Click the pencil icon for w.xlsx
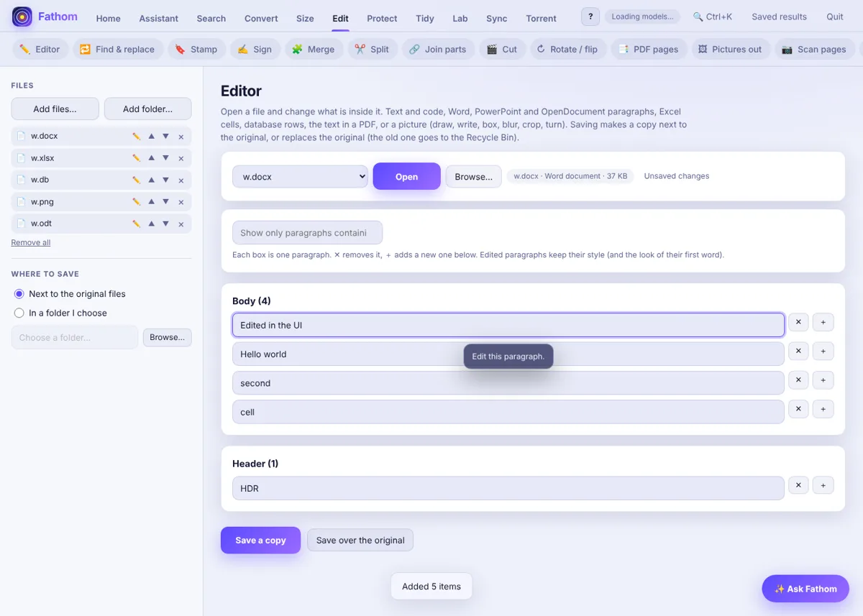The width and height of the screenshot is (863, 616). point(137,158)
